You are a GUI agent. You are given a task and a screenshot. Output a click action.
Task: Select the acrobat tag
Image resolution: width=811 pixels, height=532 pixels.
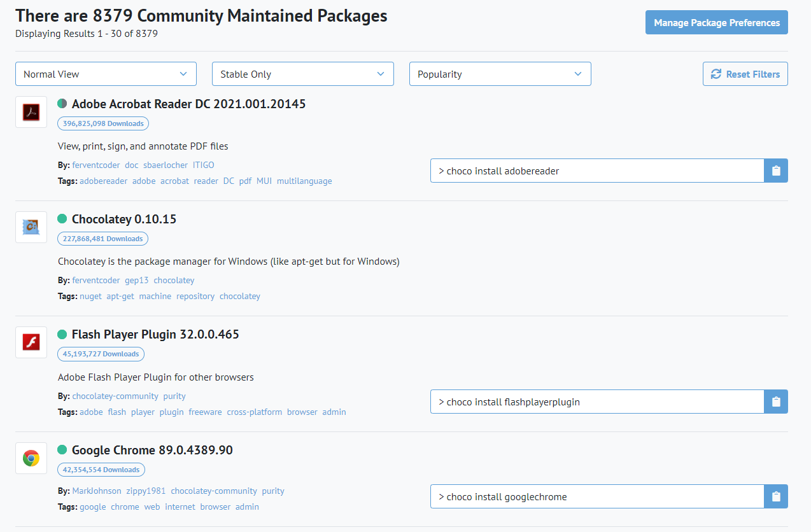point(174,181)
